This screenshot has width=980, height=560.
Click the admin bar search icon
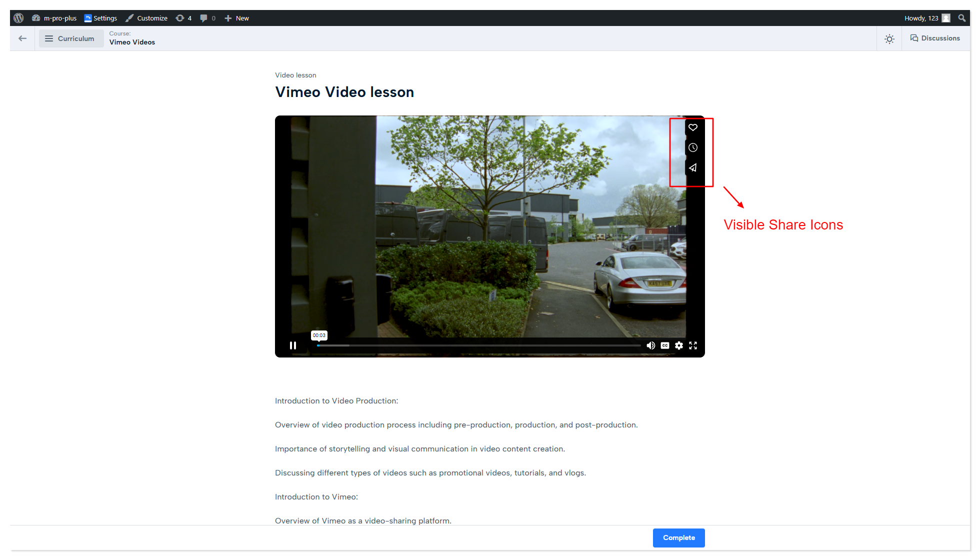(961, 18)
